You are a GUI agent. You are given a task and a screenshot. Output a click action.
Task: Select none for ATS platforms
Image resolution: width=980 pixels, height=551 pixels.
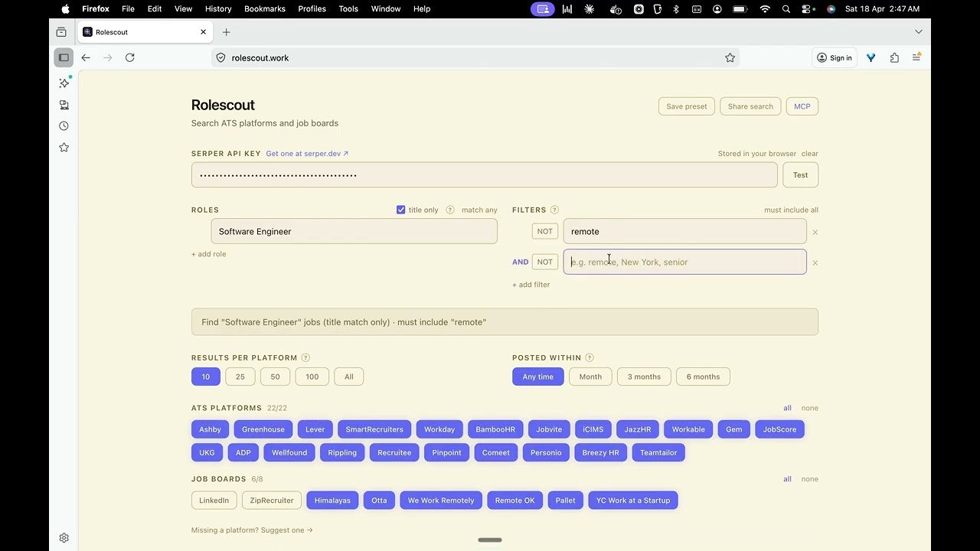[x=810, y=408]
